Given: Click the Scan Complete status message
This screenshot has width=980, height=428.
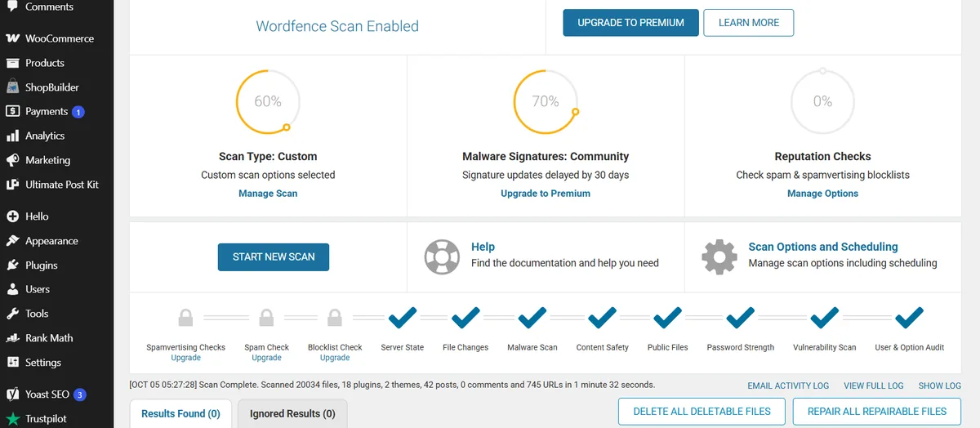Looking at the screenshot, I should [392, 384].
